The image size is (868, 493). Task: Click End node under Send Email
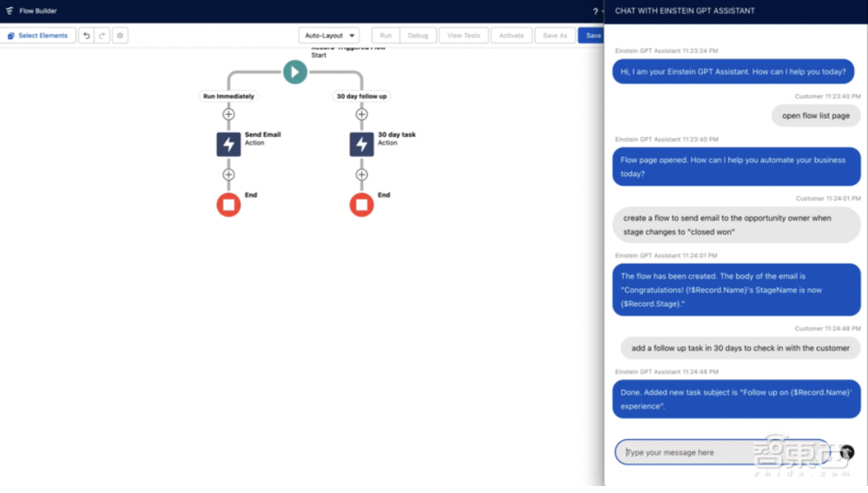(228, 205)
